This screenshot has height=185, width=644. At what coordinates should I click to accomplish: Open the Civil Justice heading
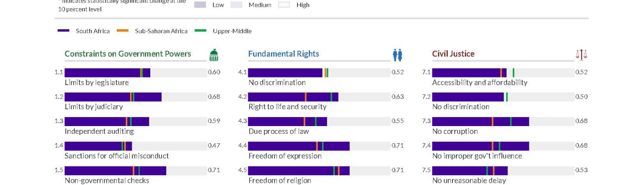point(453,54)
